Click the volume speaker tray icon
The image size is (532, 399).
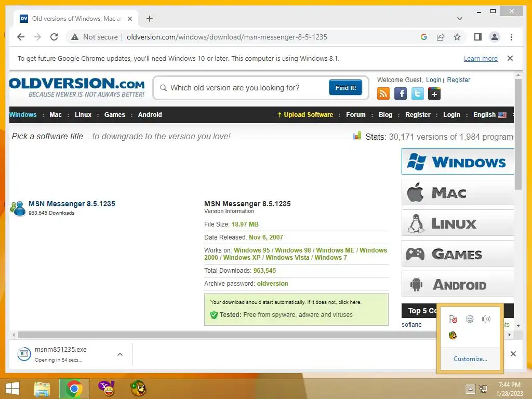tap(486, 319)
